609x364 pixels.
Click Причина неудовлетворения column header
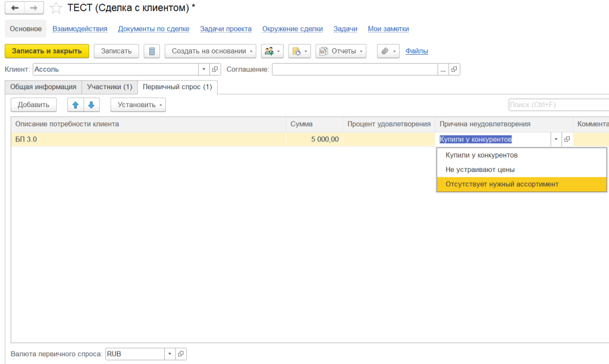[504, 124]
